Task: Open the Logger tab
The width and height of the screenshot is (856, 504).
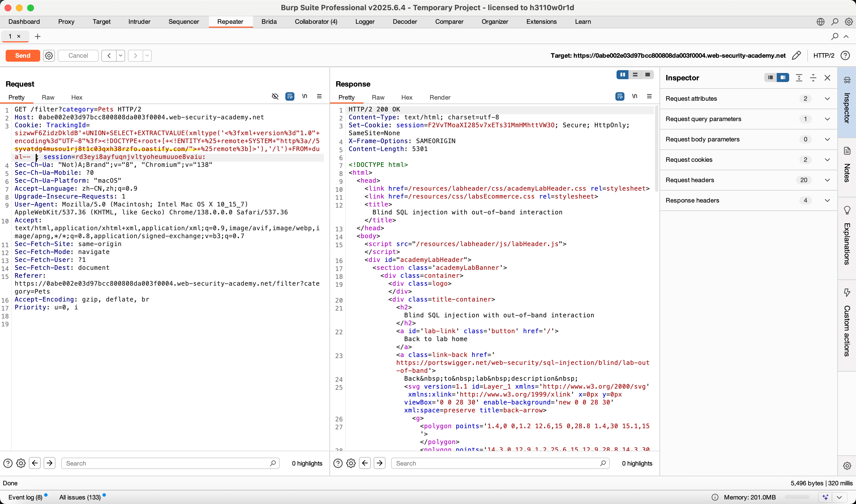Action: tap(365, 21)
